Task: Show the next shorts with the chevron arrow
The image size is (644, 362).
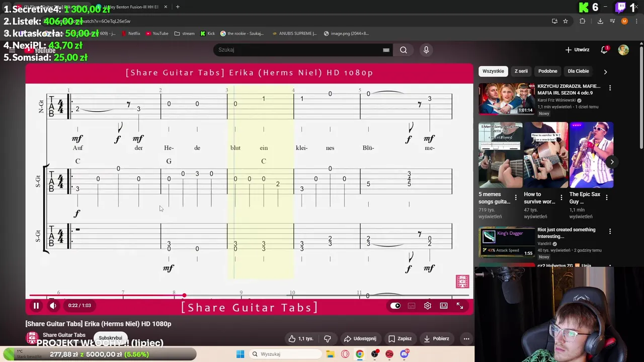Action: click(x=612, y=161)
